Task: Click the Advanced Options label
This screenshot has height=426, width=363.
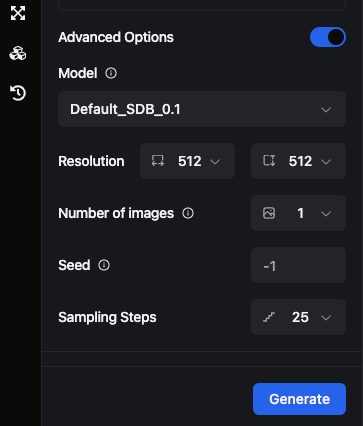Action: pos(116,37)
